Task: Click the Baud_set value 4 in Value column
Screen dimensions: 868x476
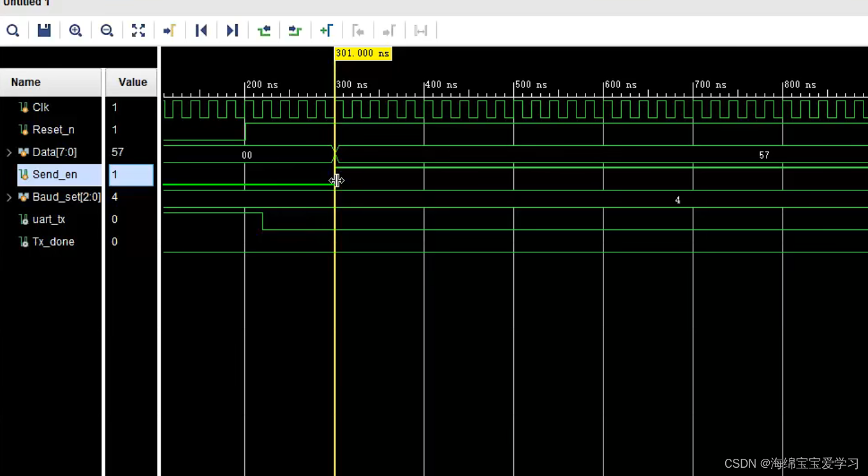Action: pyautogui.click(x=114, y=197)
